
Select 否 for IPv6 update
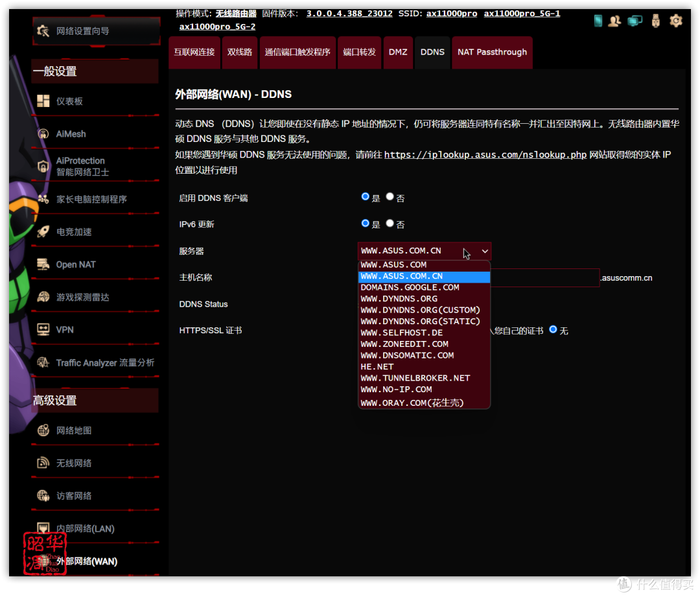[390, 223]
